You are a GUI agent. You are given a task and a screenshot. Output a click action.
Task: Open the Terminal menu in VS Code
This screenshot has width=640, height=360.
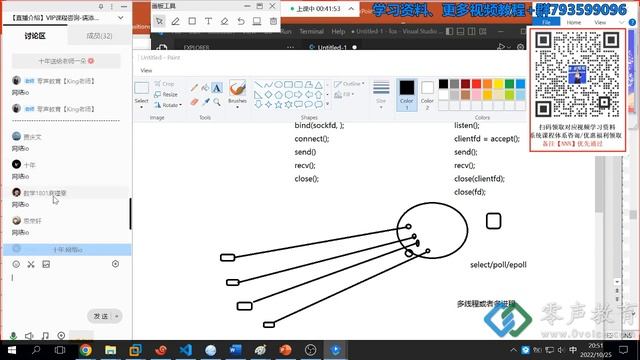[x=311, y=31]
